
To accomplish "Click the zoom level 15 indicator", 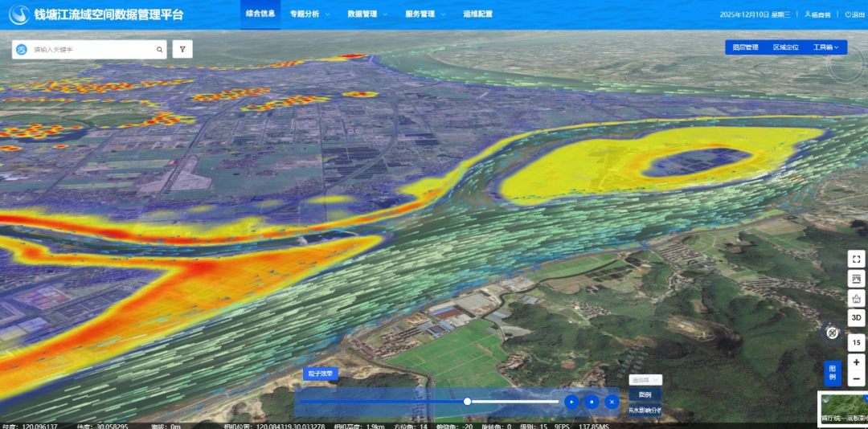I will (857, 343).
